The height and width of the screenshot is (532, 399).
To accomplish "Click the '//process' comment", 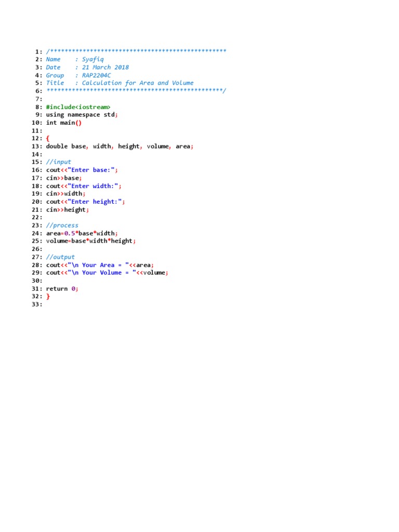I will pyautogui.click(x=62, y=225).
